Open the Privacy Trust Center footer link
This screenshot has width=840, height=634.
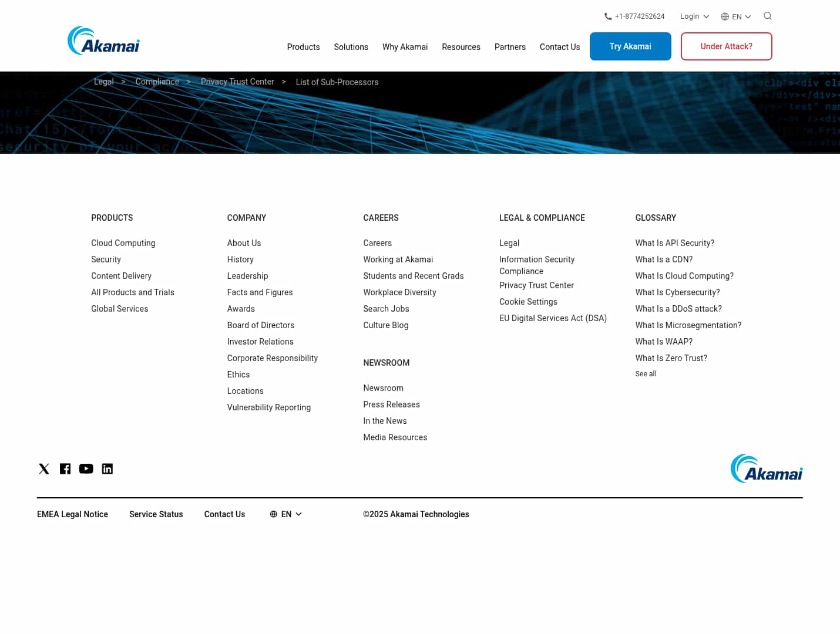click(x=537, y=285)
